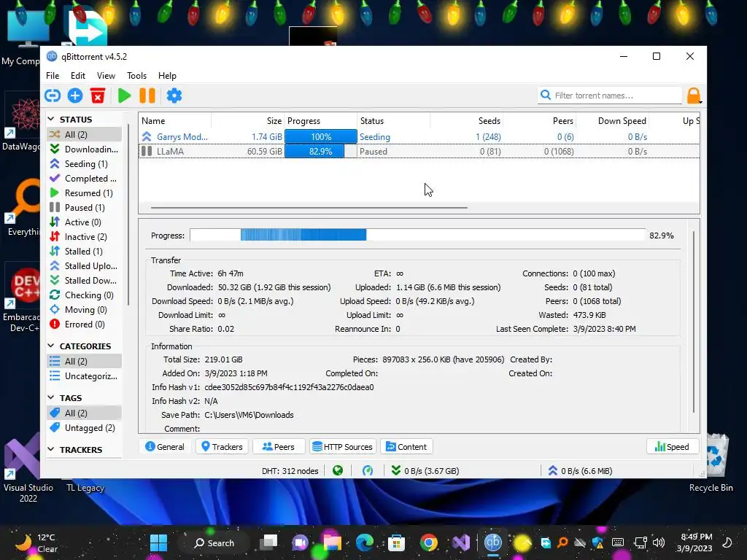Pause torrents with the orange pause icon
This screenshot has width=747, height=560.
click(x=147, y=96)
